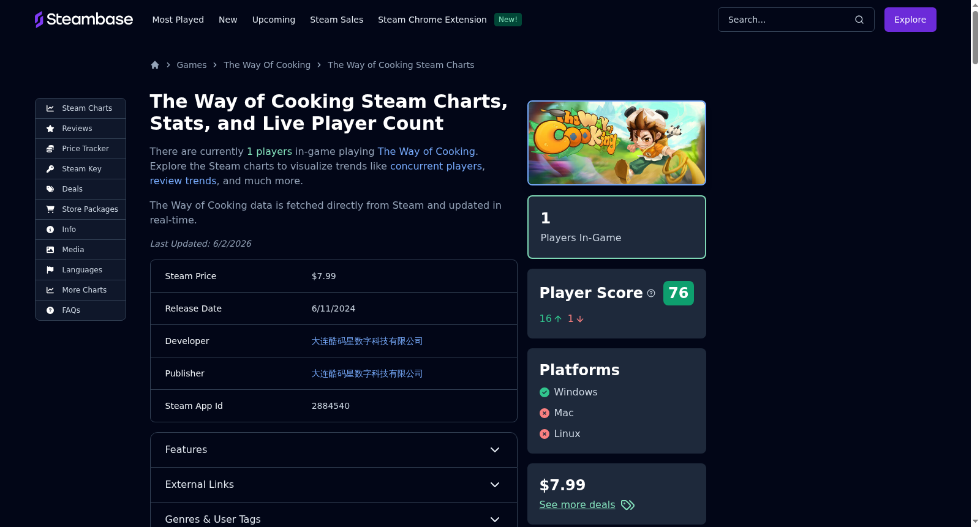Image resolution: width=980 pixels, height=527 pixels.
Task: Click the tags icon beside See more deals
Action: coord(628,505)
